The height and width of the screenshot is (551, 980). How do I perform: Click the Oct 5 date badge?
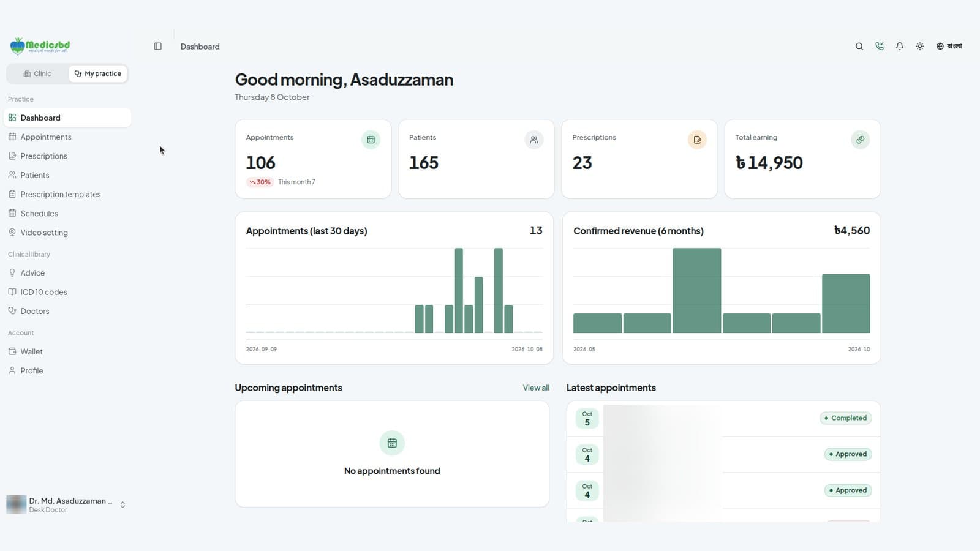click(x=587, y=418)
